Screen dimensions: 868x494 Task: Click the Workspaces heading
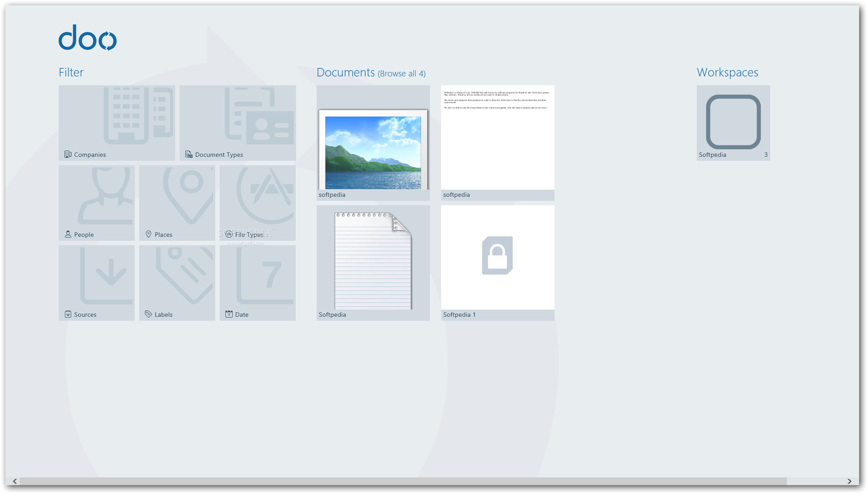click(x=727, y=72)
